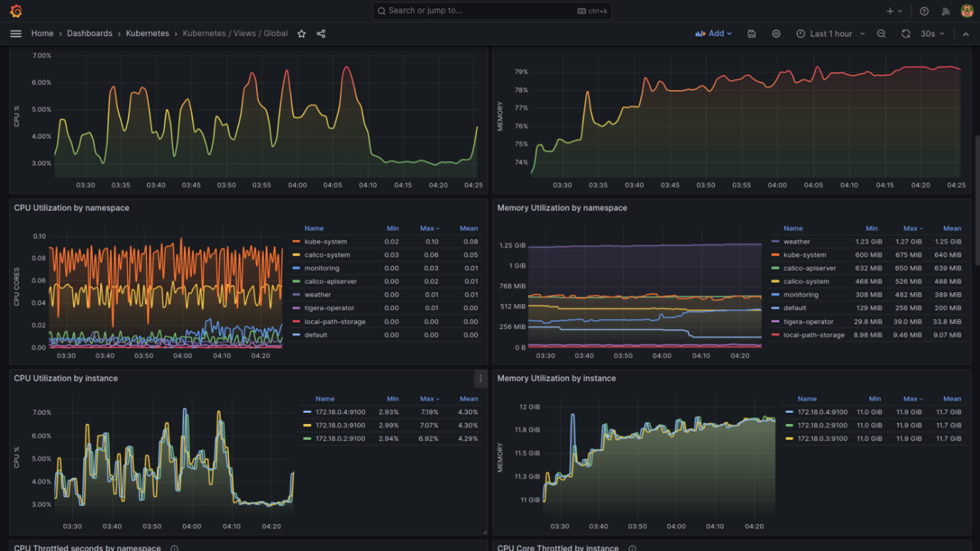Click green 172.18.0.2:9100 swatch in Memory instance legend

[789, 425]
